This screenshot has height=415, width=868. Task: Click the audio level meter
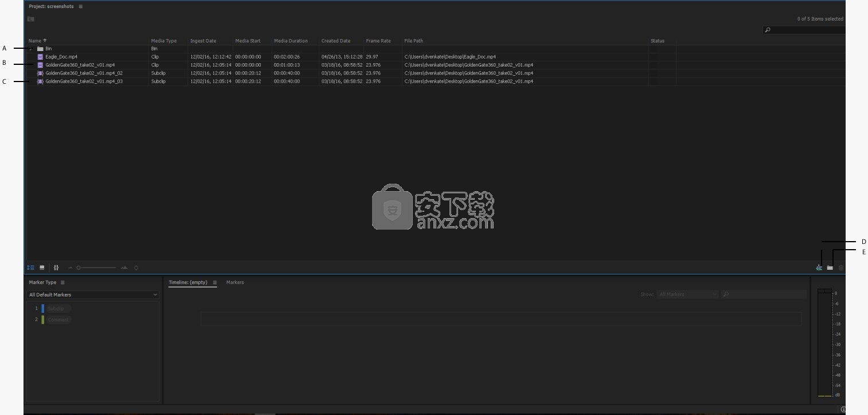pyautogui.click(x=824, y=343)
